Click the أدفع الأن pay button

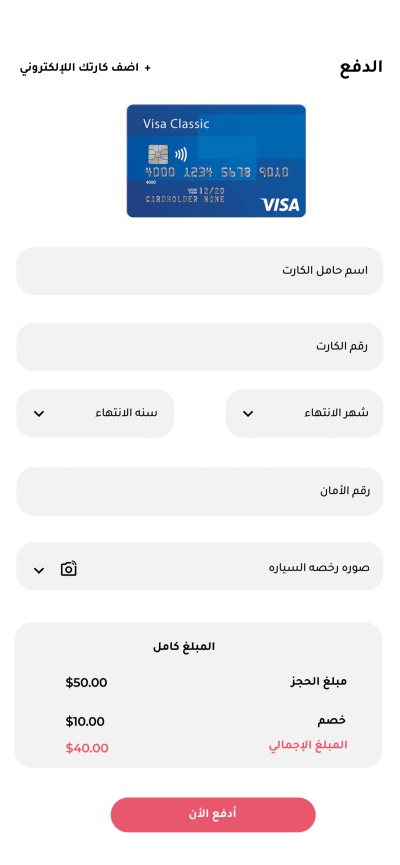coord(213,814)
